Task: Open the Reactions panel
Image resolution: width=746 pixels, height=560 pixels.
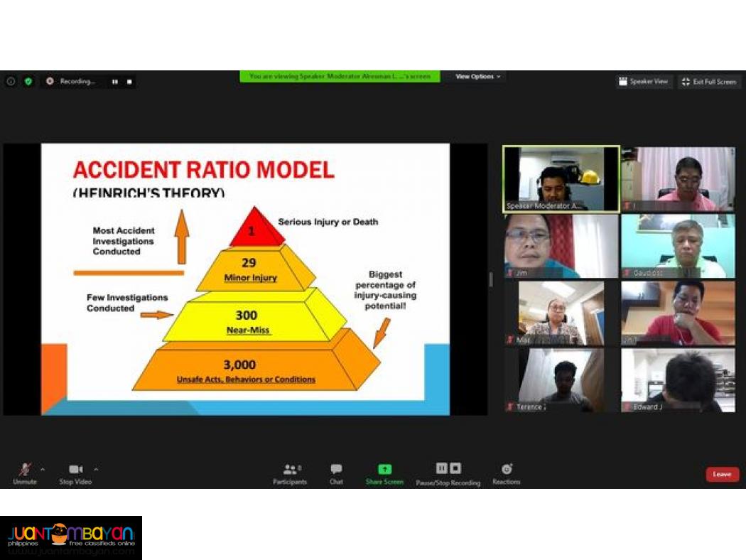Action: pos(506,469)
